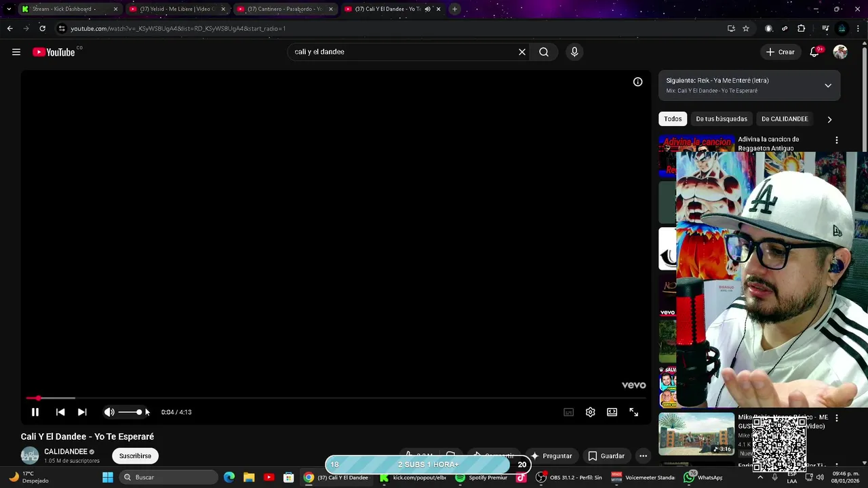
Task: Go back in the browser
Action: (9, 28)
